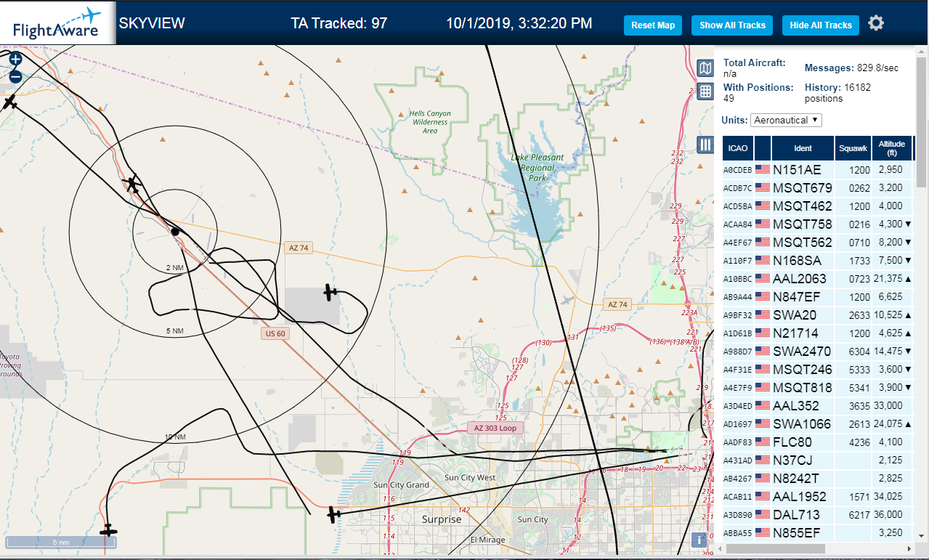Click ICAO code A0CDEB
The image size is (929, 560).
tap(738, 170)
